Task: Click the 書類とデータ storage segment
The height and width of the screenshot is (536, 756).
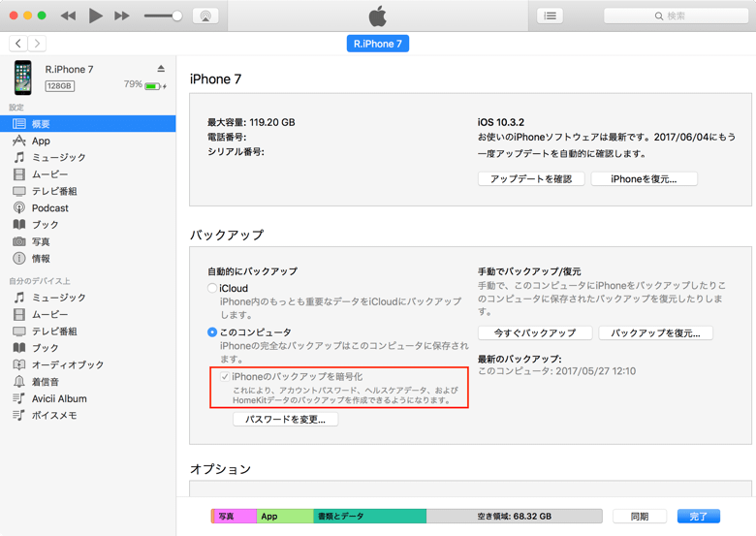Action: point(370,517)
